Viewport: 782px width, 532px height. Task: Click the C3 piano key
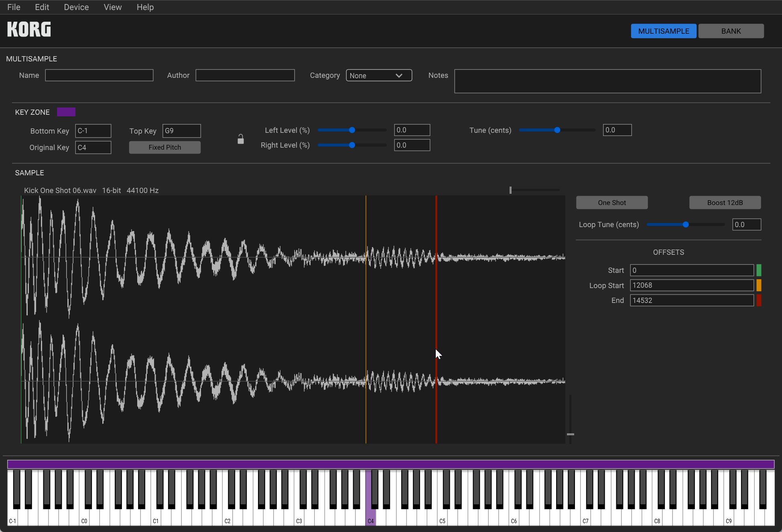[299, 518]
